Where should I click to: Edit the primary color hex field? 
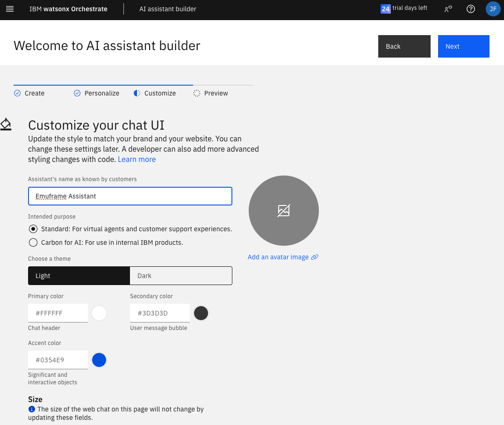tap(58, 313)
